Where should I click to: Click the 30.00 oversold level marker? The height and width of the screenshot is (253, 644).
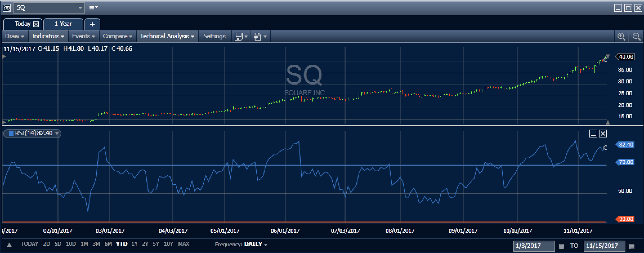[625, 219]
